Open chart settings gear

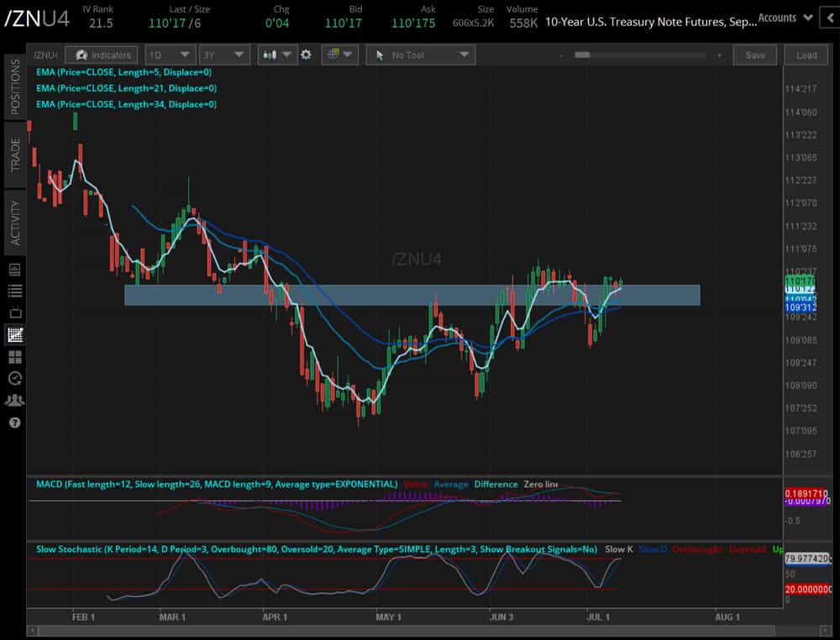(307, 55)
